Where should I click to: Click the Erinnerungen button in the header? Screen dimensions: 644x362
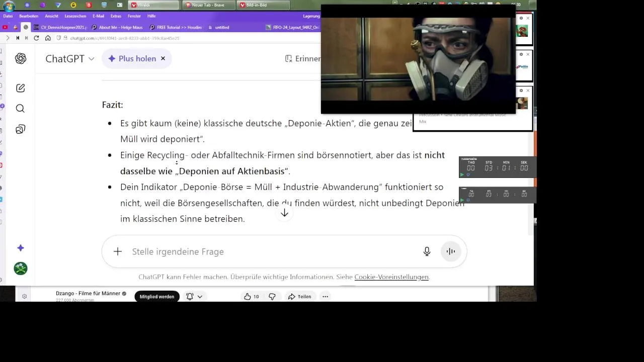pyautogui.click(x=302, y=59)
